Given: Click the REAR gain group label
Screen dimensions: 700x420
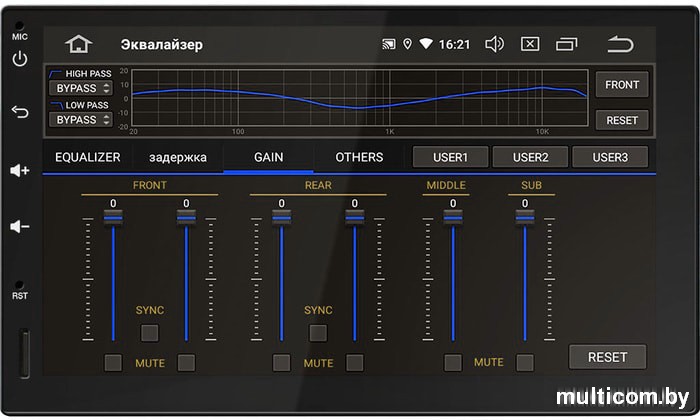Looking at the screenshot, I should tap(318, 185).
